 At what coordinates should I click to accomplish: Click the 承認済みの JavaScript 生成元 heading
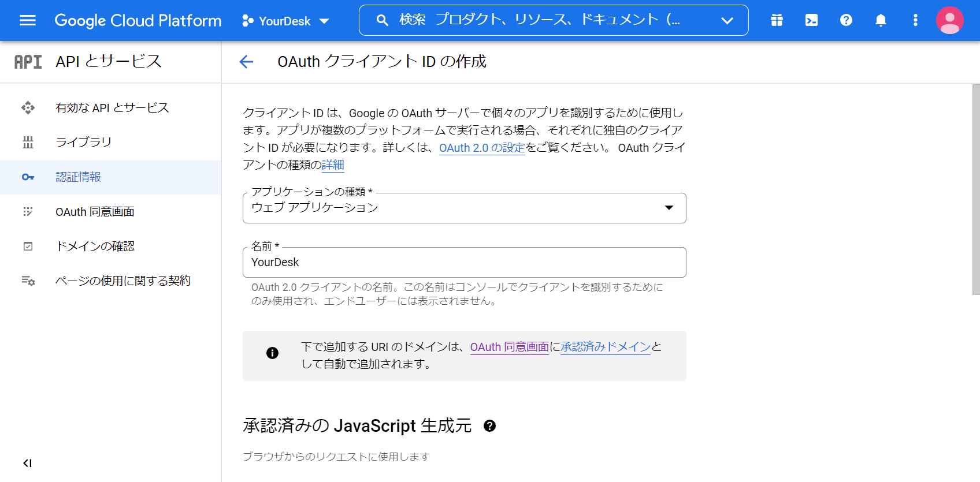(357, 426)
